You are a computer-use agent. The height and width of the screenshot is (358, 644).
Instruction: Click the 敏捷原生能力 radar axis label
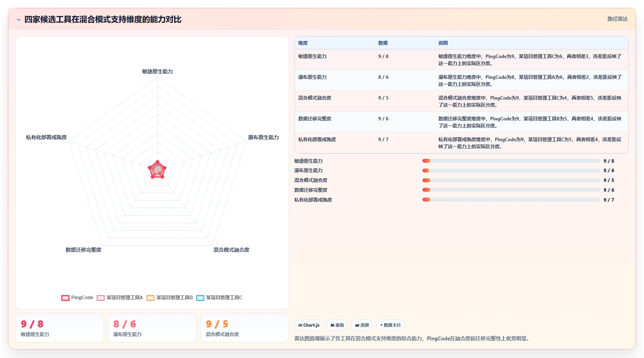[157, 71]
